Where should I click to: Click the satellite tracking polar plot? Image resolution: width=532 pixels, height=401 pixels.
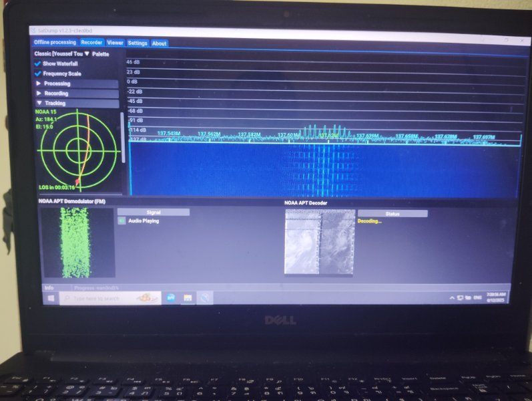[79, 150]
